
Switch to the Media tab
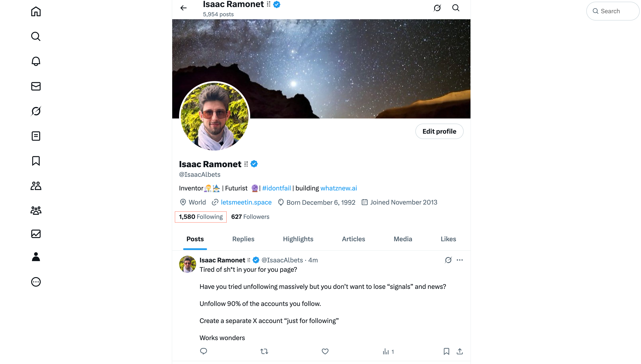tap(403, 239)
